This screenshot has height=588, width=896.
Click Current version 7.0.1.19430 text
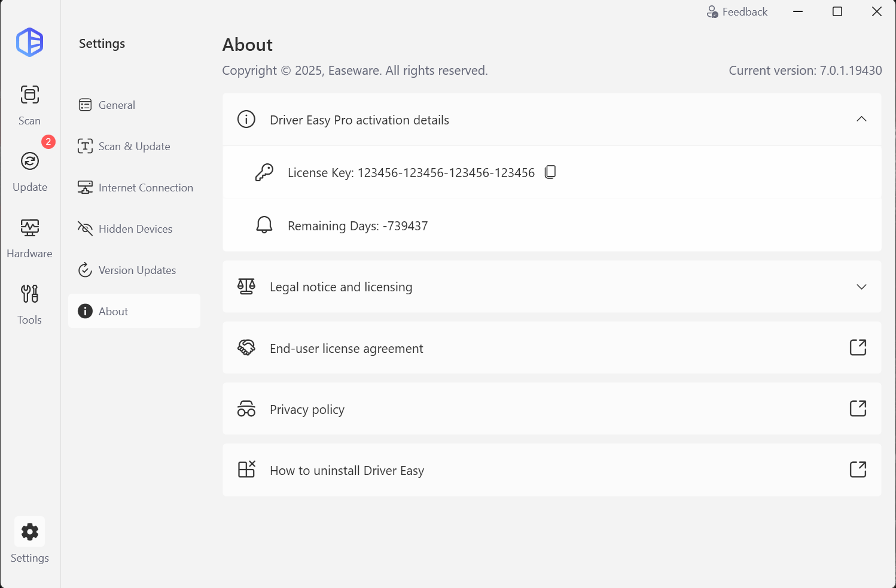(805, 71)
